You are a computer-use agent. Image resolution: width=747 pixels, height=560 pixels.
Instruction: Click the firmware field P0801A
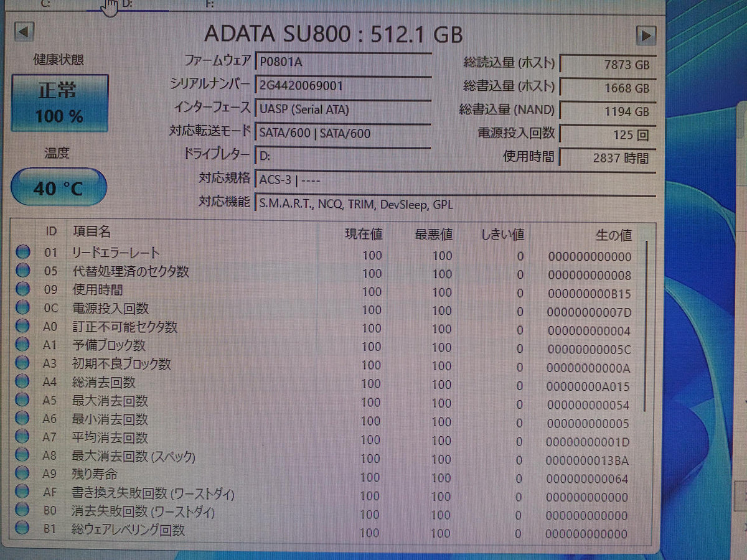[x=343, y=61]
